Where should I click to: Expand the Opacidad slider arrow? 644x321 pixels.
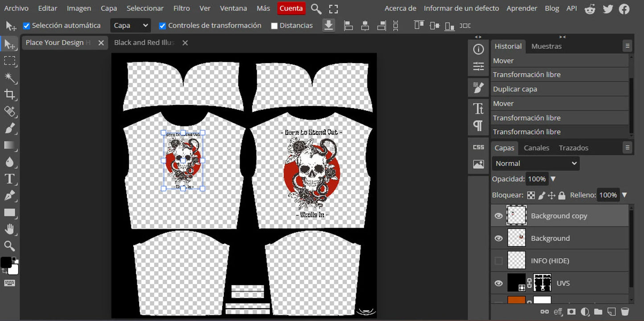click(553, 179)
